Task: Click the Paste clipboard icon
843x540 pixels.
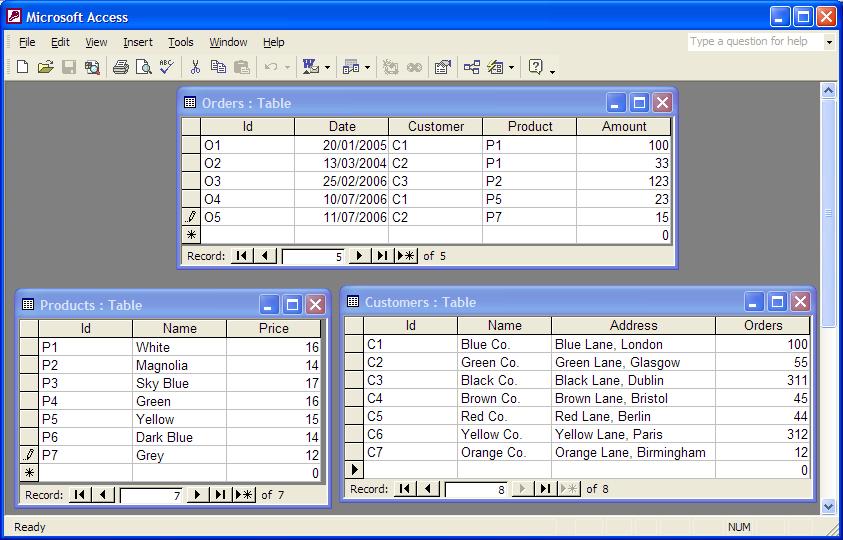Action: click(x=242, y=67)
